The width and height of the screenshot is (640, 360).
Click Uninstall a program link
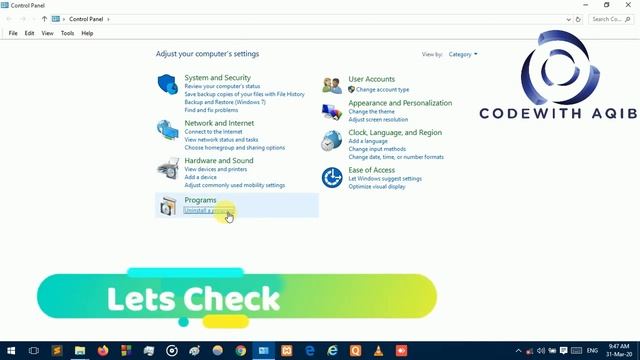point(208,211)
